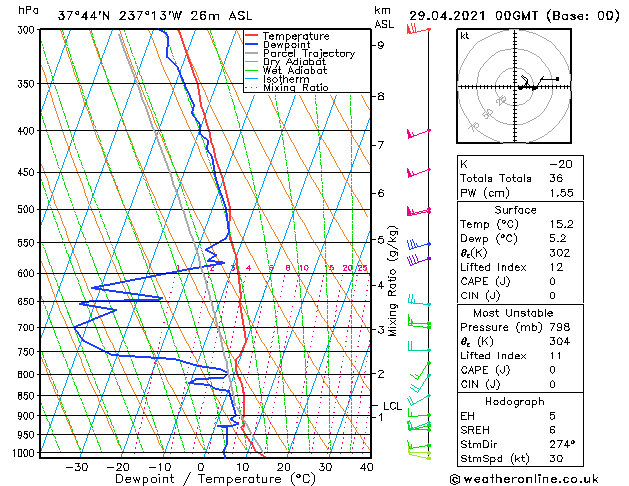Click the magenta wind barb at 400 hPa

point(418,134)
